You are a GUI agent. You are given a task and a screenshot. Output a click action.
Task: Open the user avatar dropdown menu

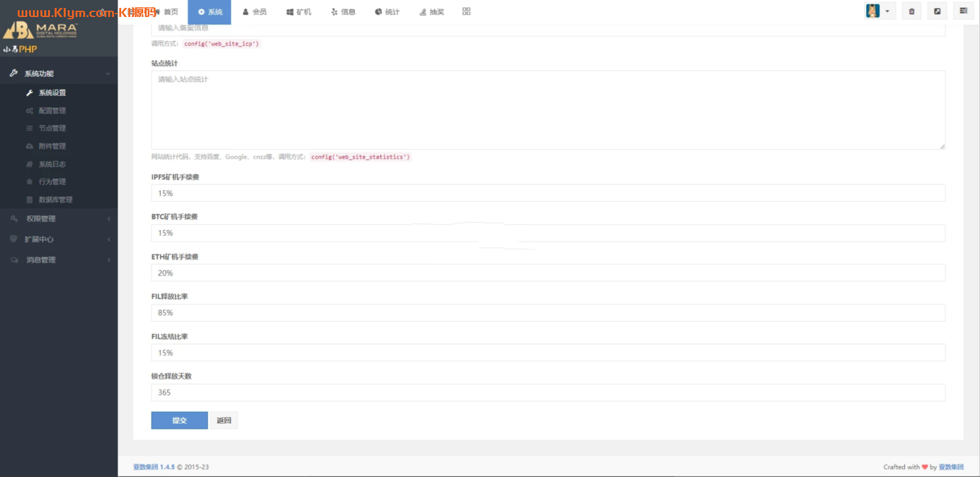880,11
